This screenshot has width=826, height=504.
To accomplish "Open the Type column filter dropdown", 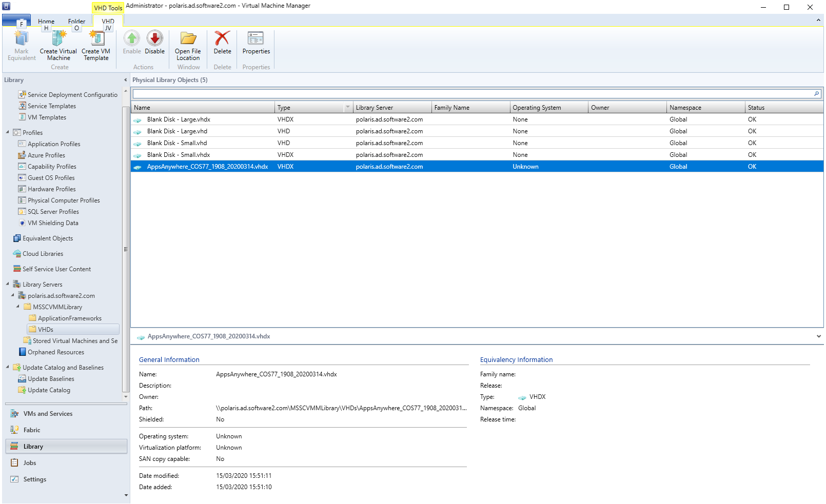I will 347,107.
